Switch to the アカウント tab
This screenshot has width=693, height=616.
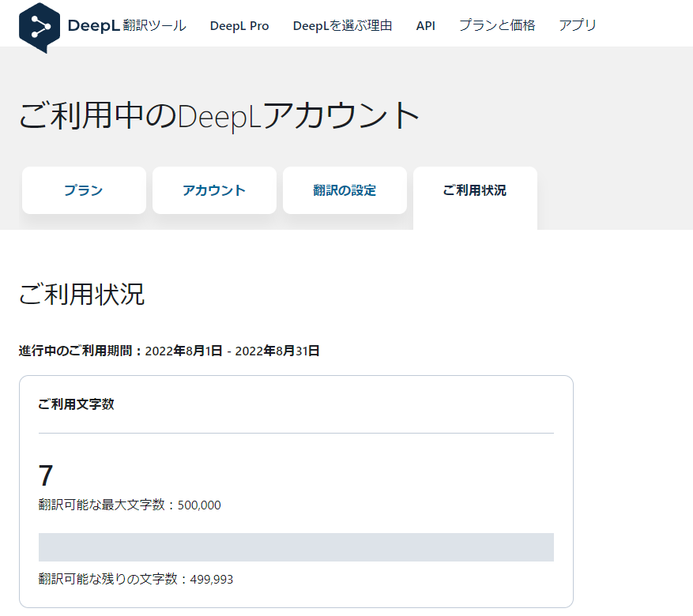(214, 190)
